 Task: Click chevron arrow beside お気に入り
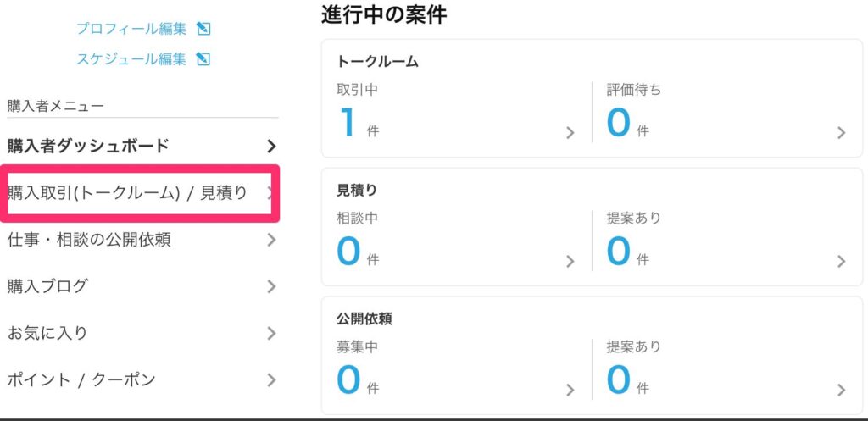tap(270, 333)
